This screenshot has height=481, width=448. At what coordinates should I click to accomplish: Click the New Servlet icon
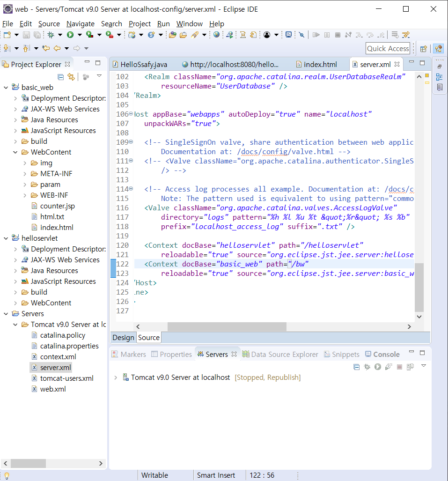(x=151, y=35)
